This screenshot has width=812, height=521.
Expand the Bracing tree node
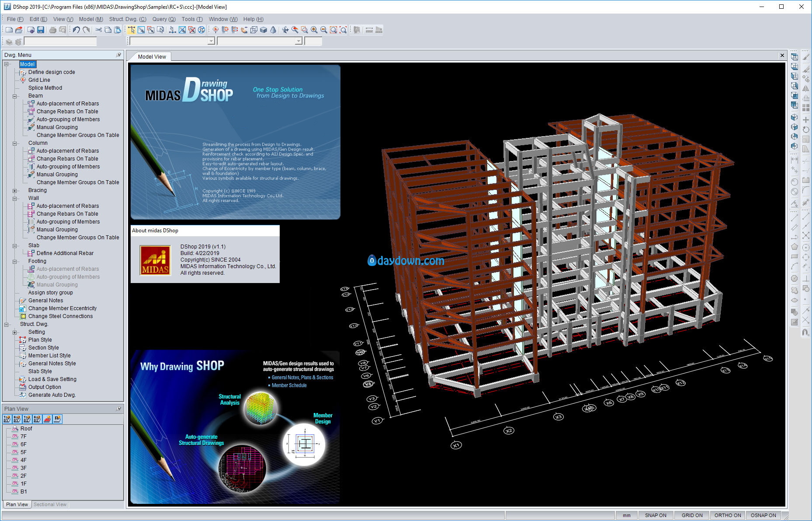click(x=14, y=191)
